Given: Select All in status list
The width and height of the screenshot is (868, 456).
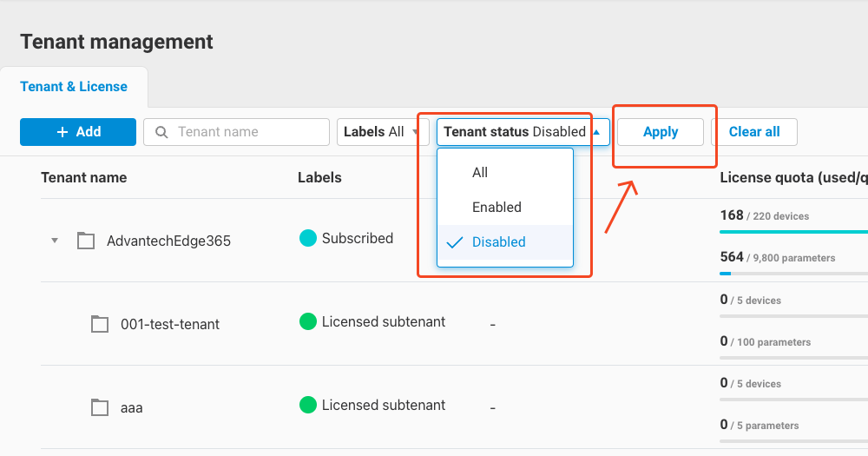Looking at the screenshot, I should 505,172.
